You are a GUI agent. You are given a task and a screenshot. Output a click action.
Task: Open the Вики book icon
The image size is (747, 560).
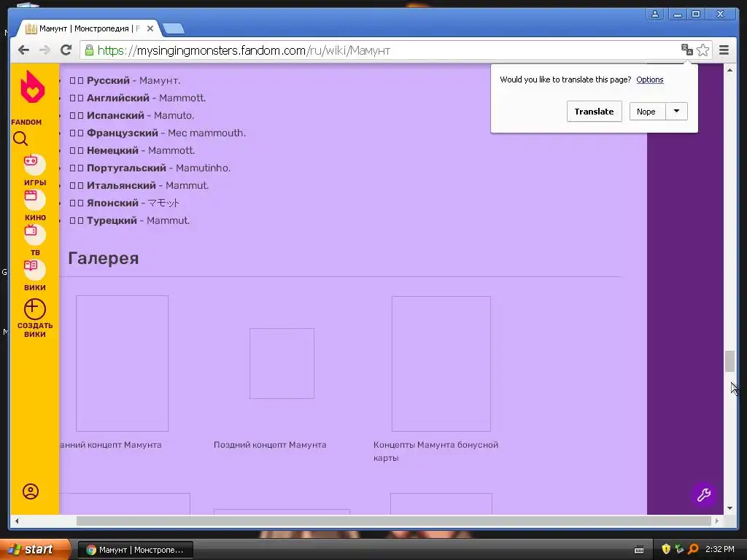pyautogui.click(x=34, y=269)
